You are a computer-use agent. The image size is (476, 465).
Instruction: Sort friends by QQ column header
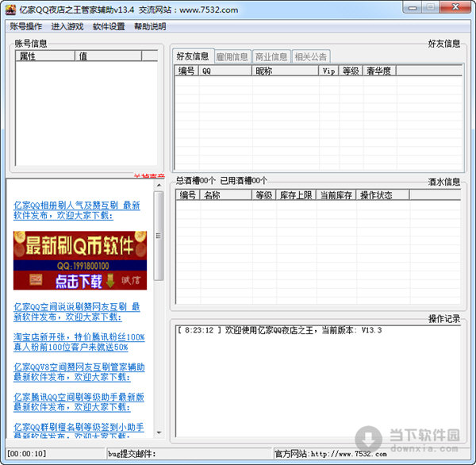(x=225, y=71)
